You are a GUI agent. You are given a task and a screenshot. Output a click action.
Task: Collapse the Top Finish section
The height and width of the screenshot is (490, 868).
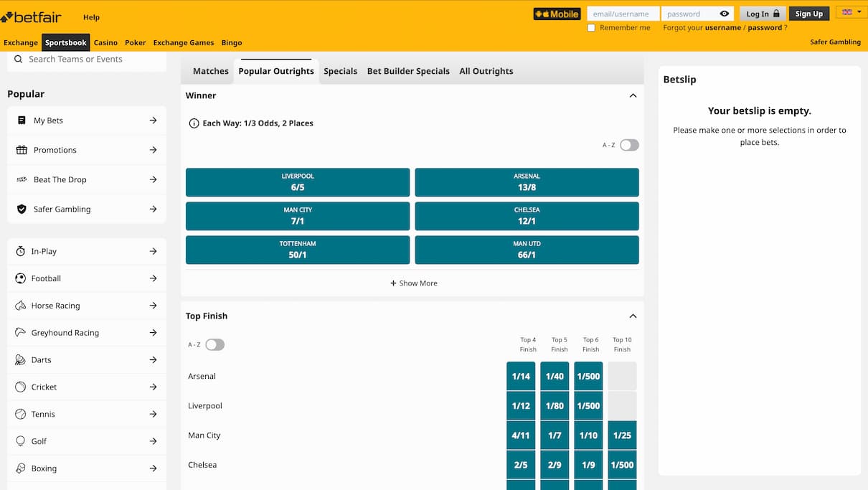[x=633, y=316]
